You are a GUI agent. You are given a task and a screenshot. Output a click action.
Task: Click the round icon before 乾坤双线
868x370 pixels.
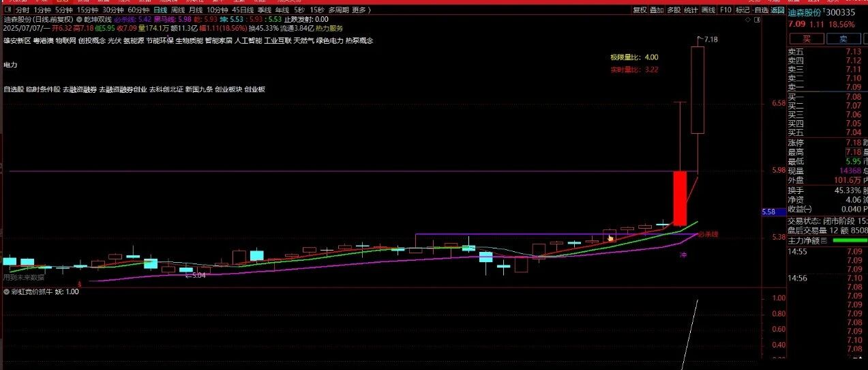[78, 20]
